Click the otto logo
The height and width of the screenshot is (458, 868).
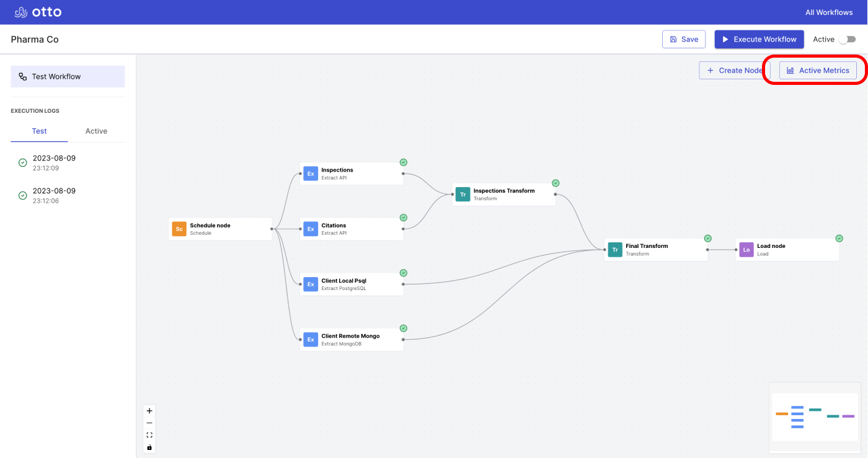click(x=38, y=12)
